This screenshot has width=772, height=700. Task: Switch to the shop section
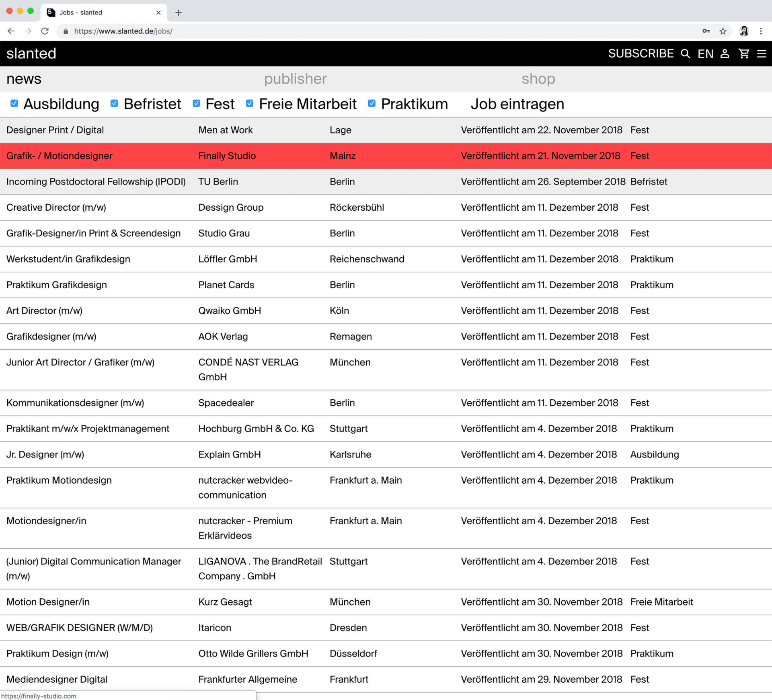(538, 79)
